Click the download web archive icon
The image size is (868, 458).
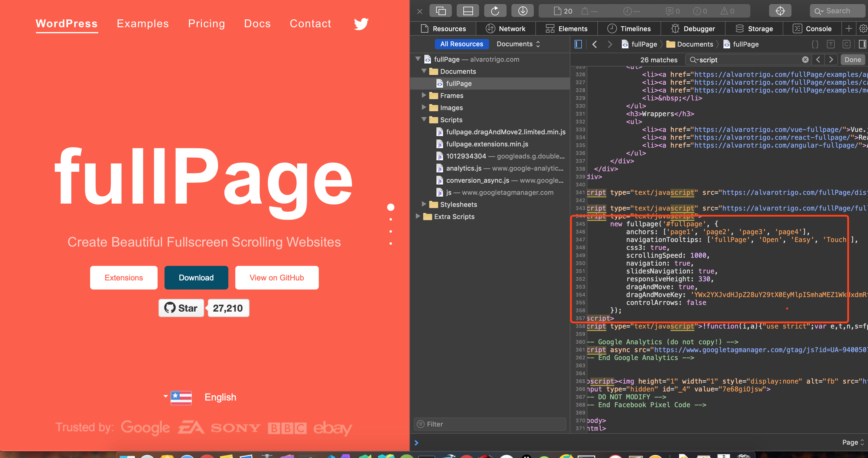(522, 11)
